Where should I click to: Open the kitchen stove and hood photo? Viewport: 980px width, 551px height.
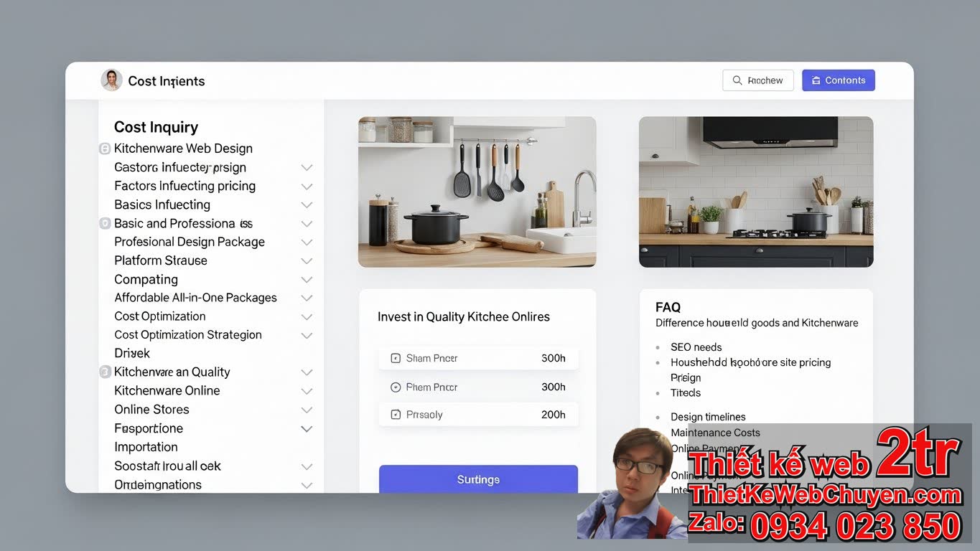tap(755, 192)
